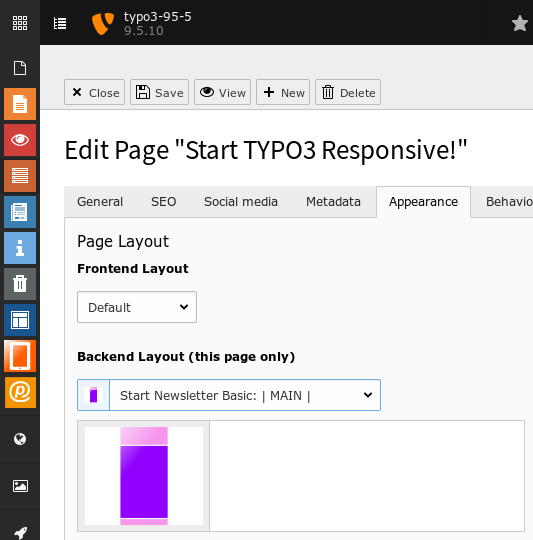Open the File module image icon
The height and width of the screenshot is (540, 533).
tap(20, 486)
